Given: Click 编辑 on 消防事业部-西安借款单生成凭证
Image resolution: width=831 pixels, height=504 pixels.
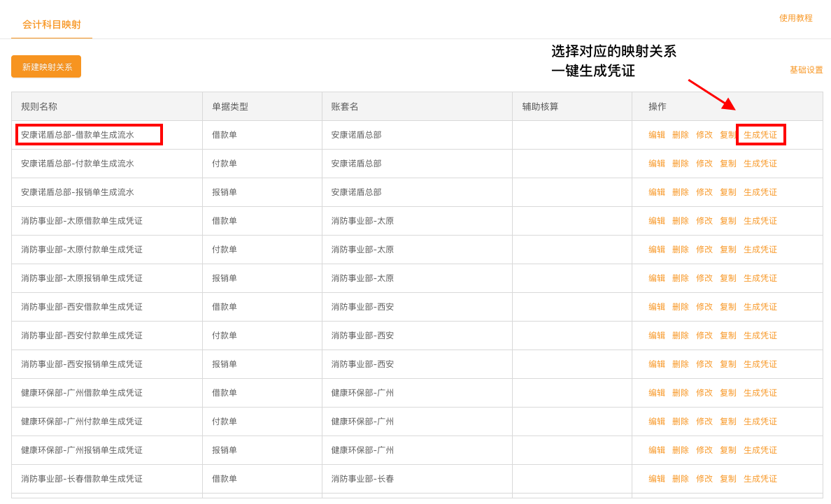Looking at the screenshot, I should pyautogui.click(x=658, y=306).
